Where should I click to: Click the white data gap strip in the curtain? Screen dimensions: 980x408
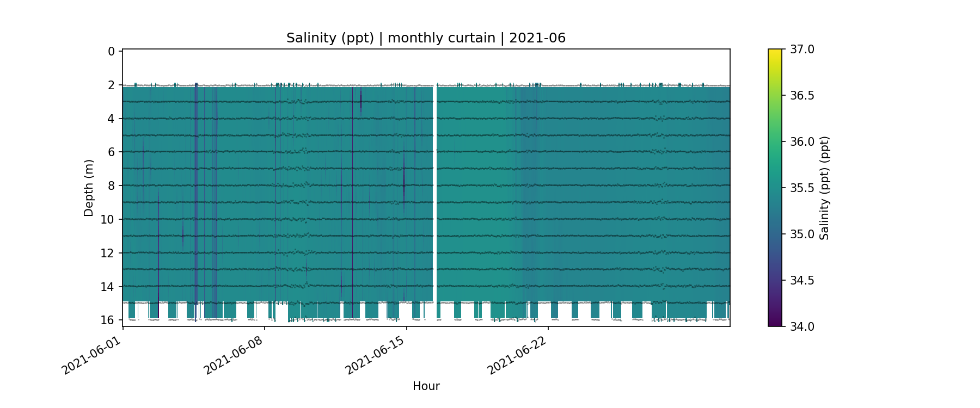tap(434, 193)
